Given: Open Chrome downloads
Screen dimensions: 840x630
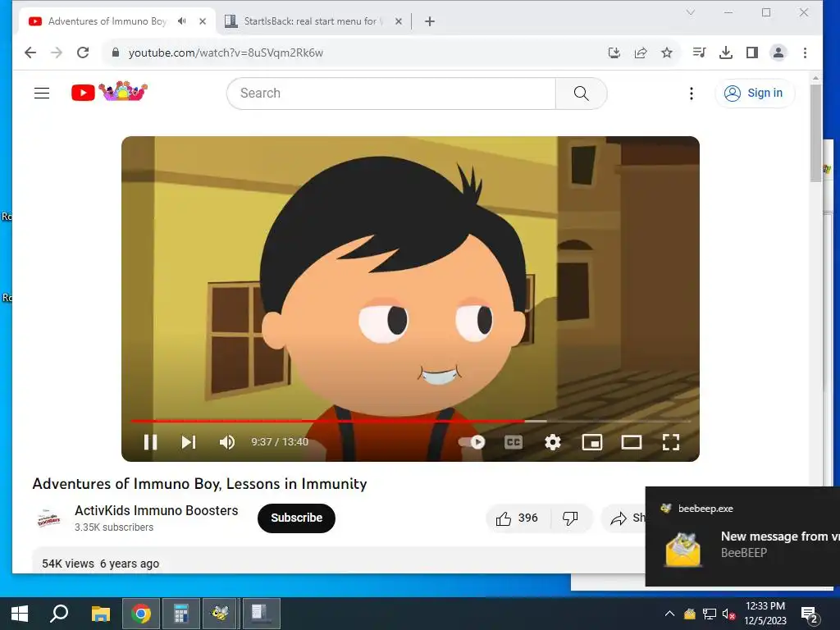Looking at the screenshot, I should pos(726,52).
